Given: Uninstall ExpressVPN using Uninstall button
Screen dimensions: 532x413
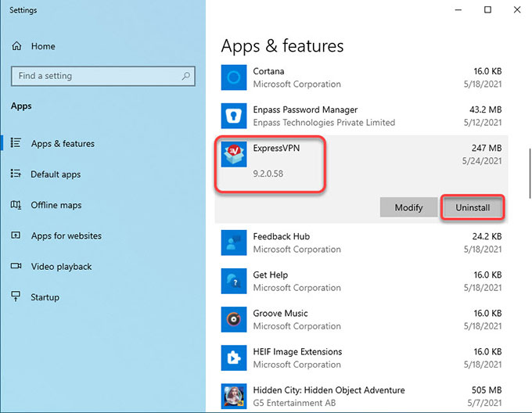Looking at the screenshot, I should [473, 207].
